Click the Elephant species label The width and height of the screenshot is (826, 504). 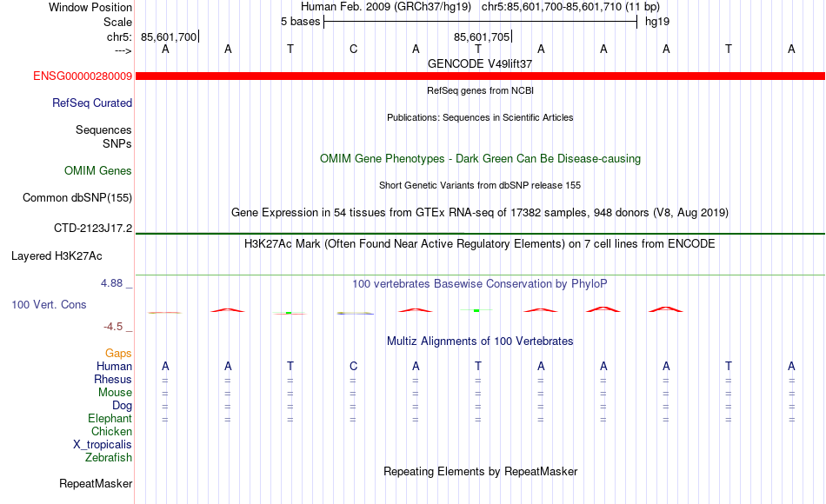tap(110, 419)
